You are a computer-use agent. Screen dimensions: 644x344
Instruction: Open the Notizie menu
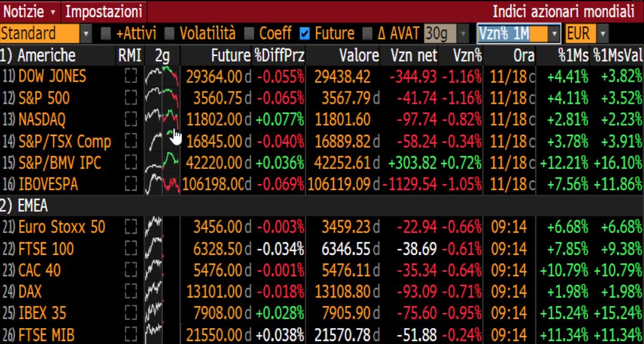click(x=29, y=12)
